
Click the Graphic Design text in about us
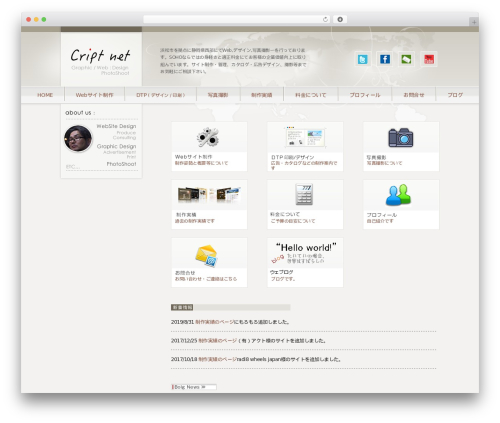[x=116, y=146]
